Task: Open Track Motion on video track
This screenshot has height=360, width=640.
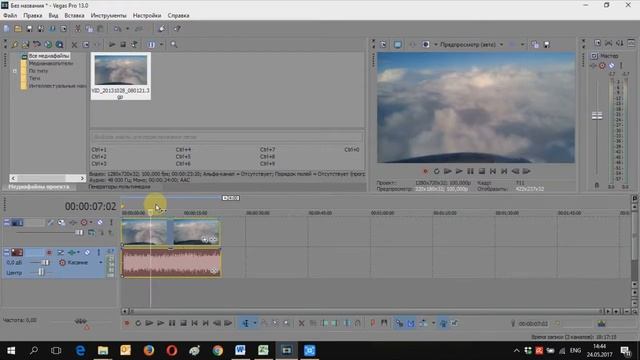Action: (61, 222)
